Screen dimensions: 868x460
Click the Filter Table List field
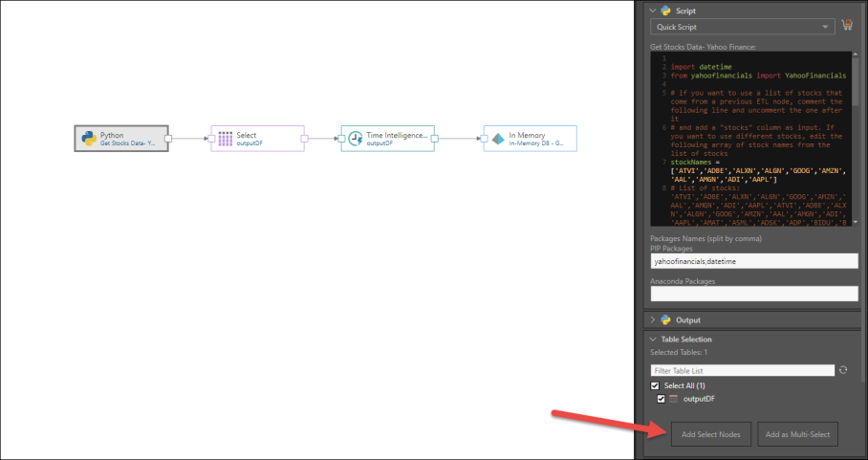click(743, 370)
